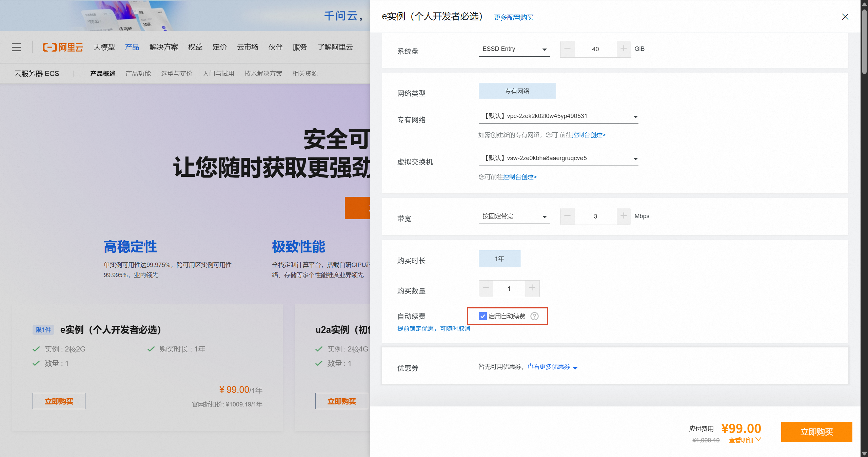
Task: Switch to the 产品概述 tab
Action: click(103, 74)
